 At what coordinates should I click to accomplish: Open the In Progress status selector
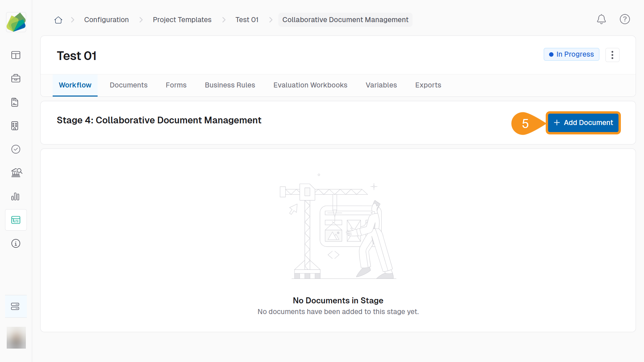571,54
